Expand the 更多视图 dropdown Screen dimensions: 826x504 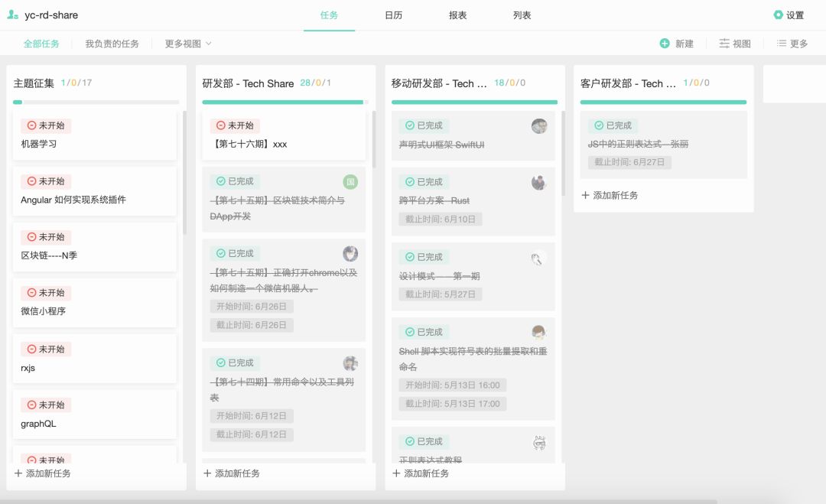[x=188, y=44]
